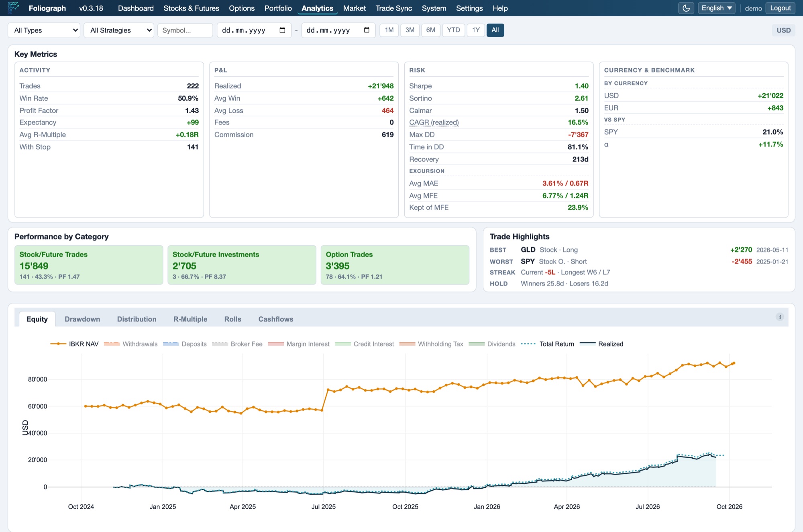Screen dimensions: 803x532
Task: Select the 1M time range
Action: tap(389, 30)
